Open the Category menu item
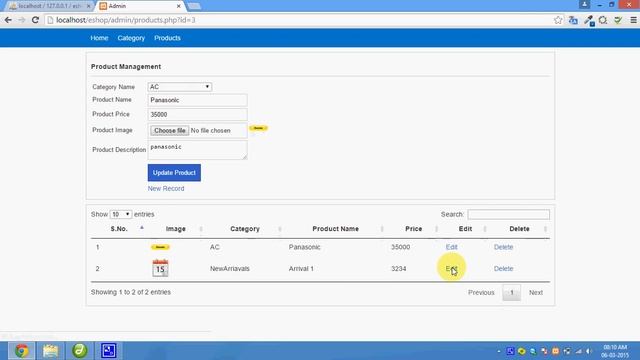 point(131,38)
